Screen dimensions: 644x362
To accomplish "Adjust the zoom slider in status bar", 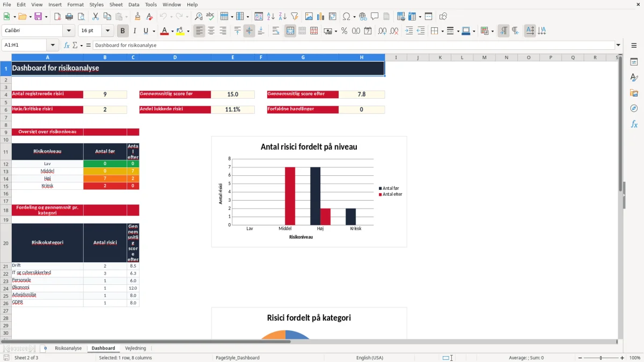I will point(601,358).
